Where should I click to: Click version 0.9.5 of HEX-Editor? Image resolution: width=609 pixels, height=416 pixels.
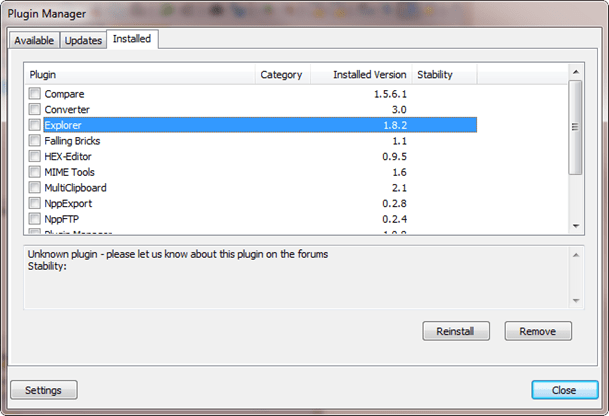click(394, 157)
